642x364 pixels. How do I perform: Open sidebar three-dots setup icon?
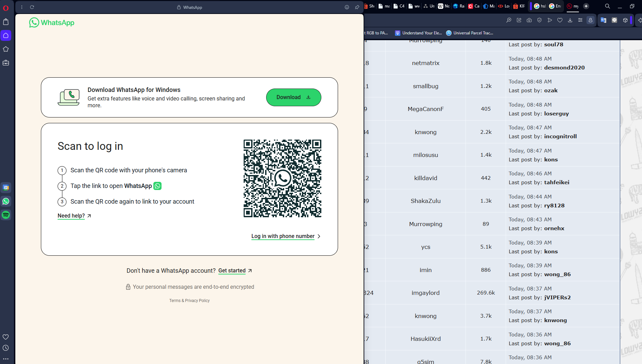[x=6, y=359]
